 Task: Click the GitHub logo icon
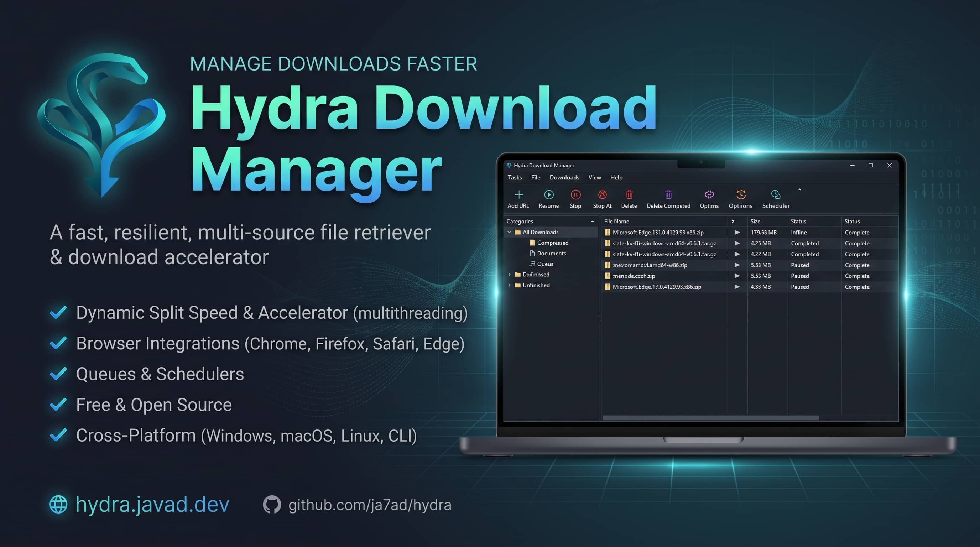(272, 504)
